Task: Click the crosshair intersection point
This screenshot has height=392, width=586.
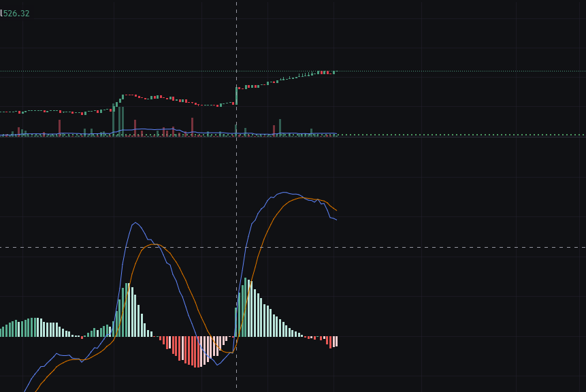Action: pyautogui.click(x=236, y=246)
